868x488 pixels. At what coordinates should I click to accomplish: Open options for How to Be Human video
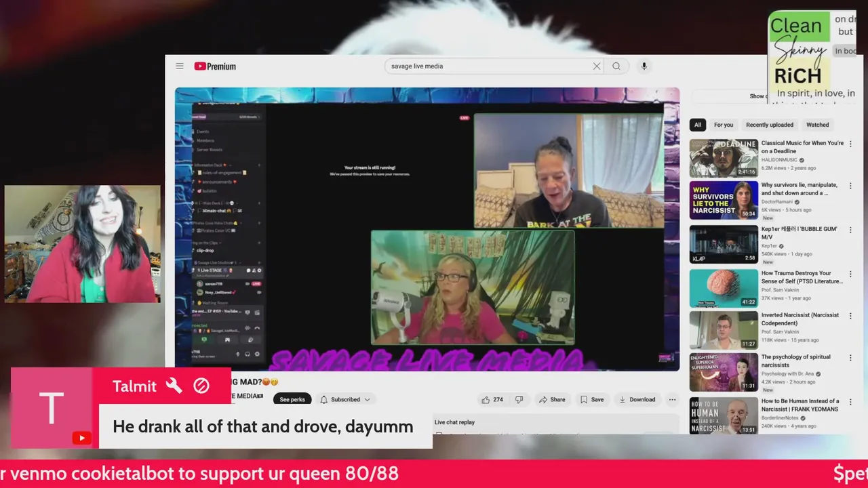tap(850, 401)
